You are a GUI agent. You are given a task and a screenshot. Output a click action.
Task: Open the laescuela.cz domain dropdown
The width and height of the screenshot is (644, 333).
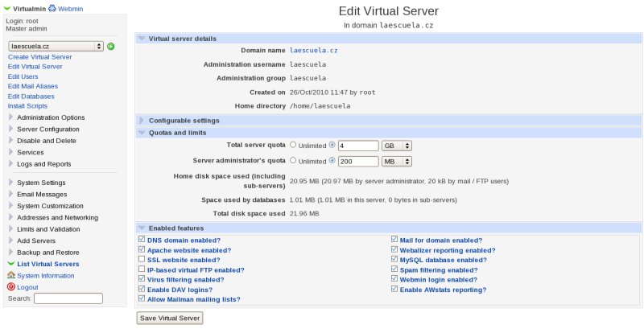click(x=56, y=47)
